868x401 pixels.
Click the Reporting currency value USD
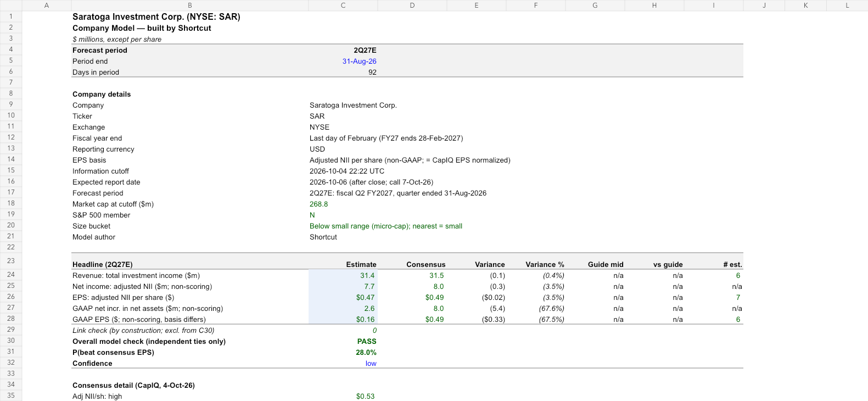click(317, 149)
